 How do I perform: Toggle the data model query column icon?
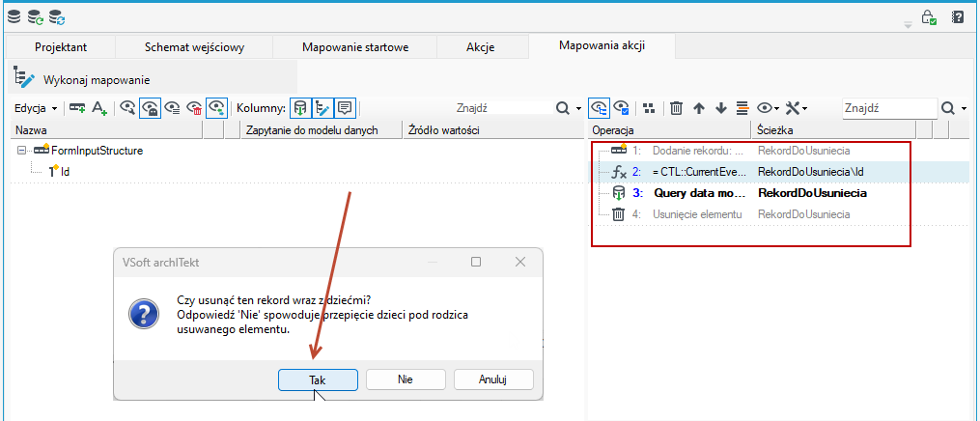[300, 108]
